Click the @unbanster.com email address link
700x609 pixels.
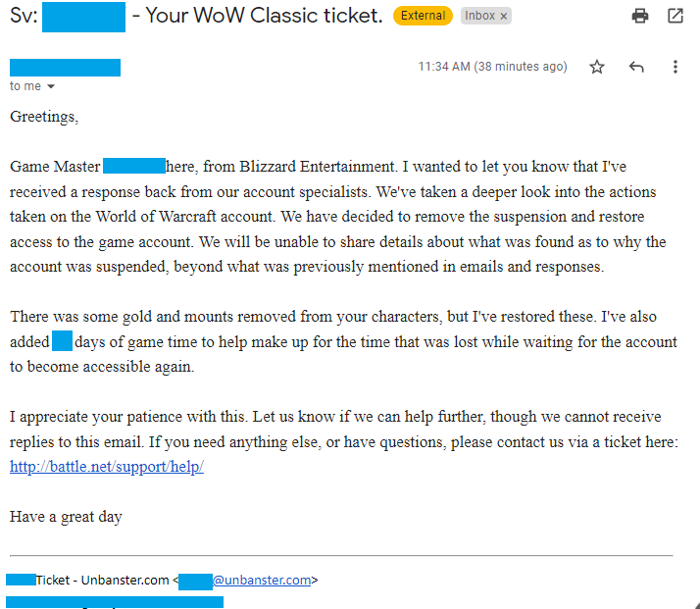click(262, 580)
